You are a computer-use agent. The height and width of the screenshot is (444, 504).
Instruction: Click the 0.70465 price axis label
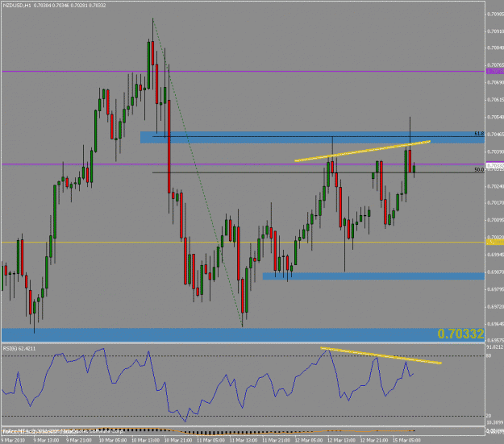click(x=495, y=134)
